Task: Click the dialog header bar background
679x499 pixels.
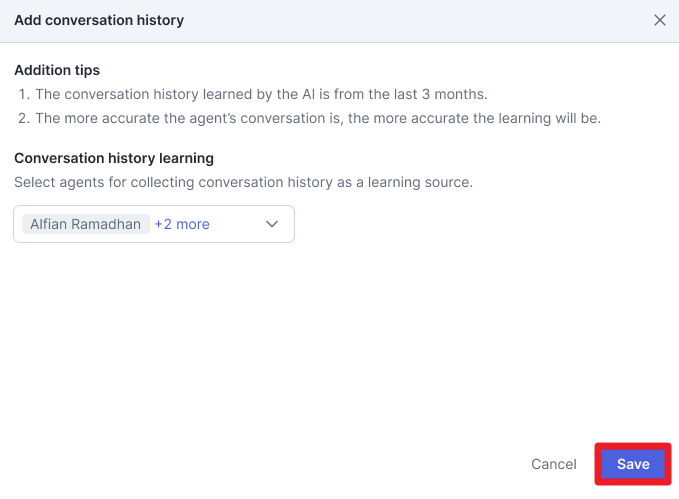Action: click(x=390, y=21)
